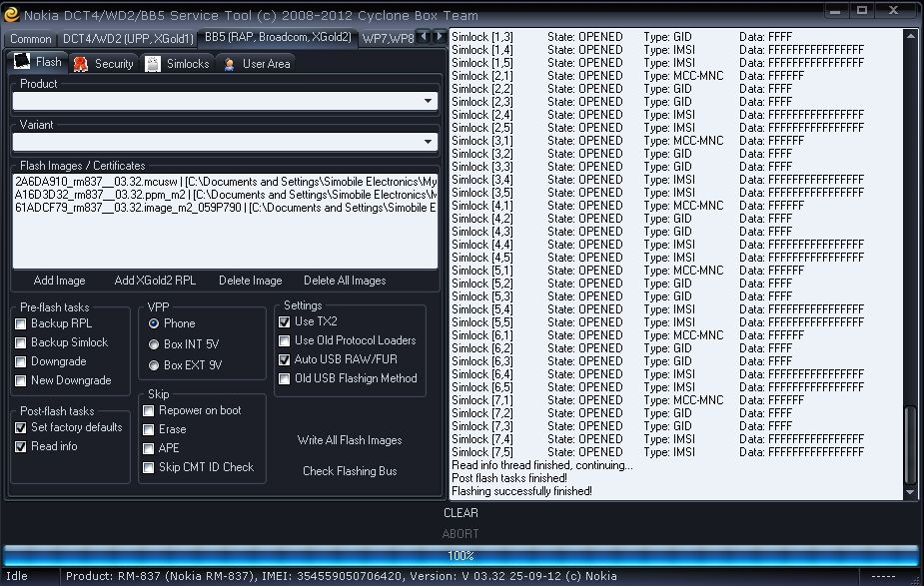Open the Security tab icon
924x586 pixels.
click(x=81, y=64)
